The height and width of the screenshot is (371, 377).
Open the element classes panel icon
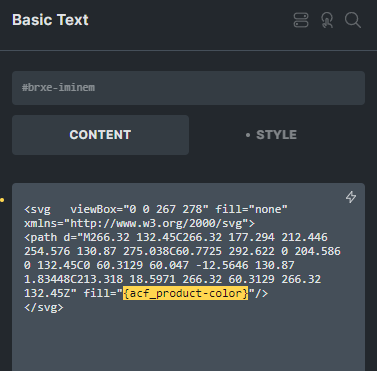(x=301, y=20)
